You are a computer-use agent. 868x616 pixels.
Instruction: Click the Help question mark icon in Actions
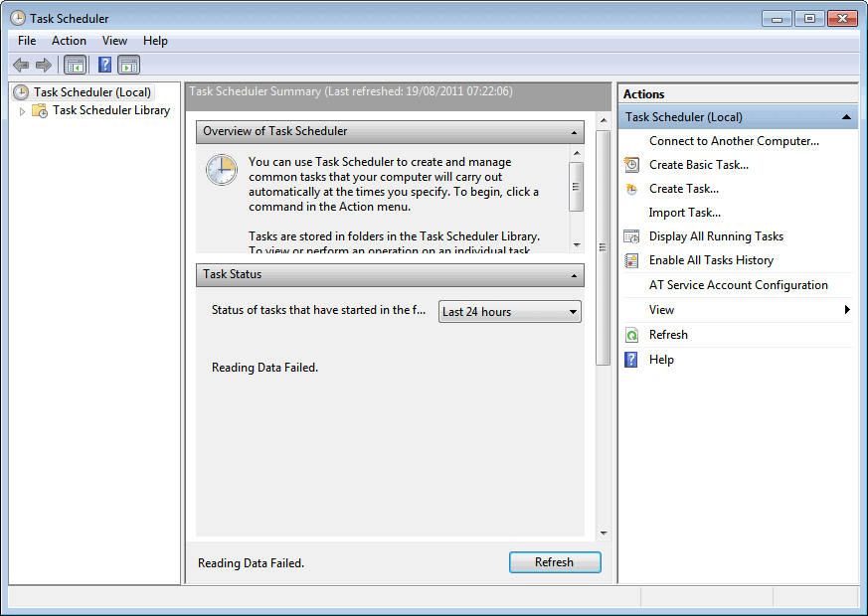pyautogui.click(x=631, y=360)
